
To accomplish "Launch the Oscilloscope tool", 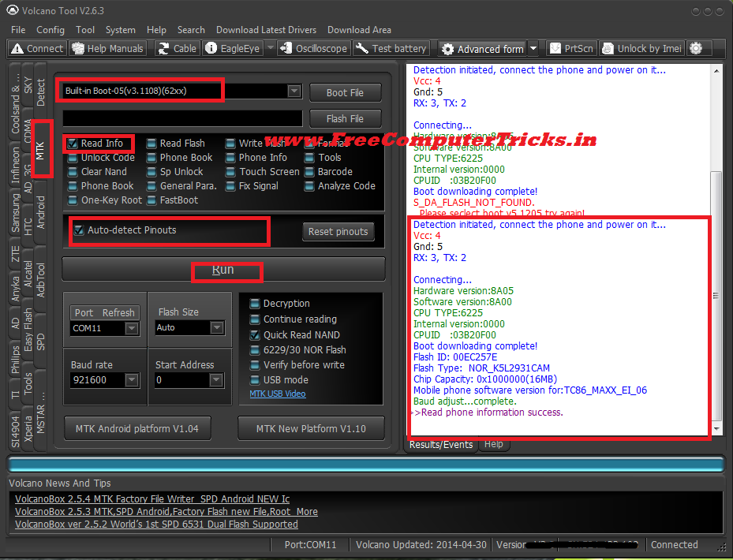I will click(314, 49).
